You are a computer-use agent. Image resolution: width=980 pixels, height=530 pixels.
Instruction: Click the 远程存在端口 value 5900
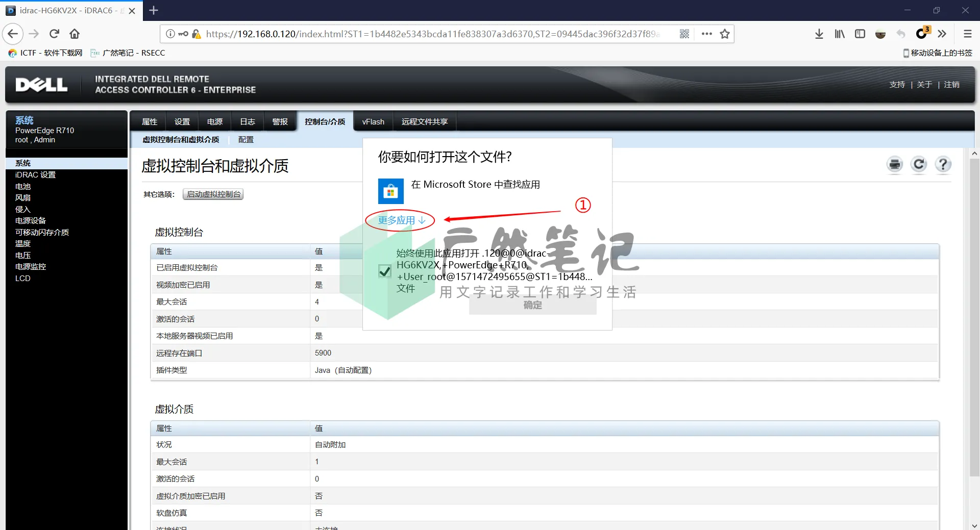pyautogui.click(x=323, y=353)
